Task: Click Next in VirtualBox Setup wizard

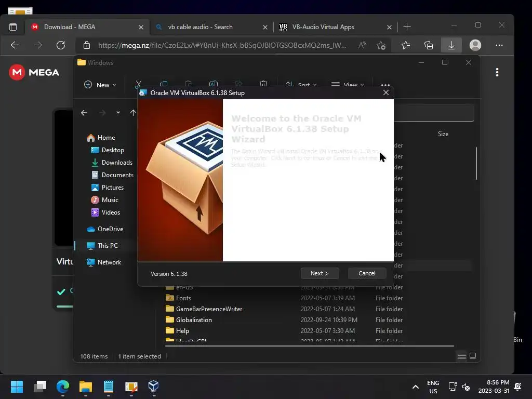Action: coord(320,273)
